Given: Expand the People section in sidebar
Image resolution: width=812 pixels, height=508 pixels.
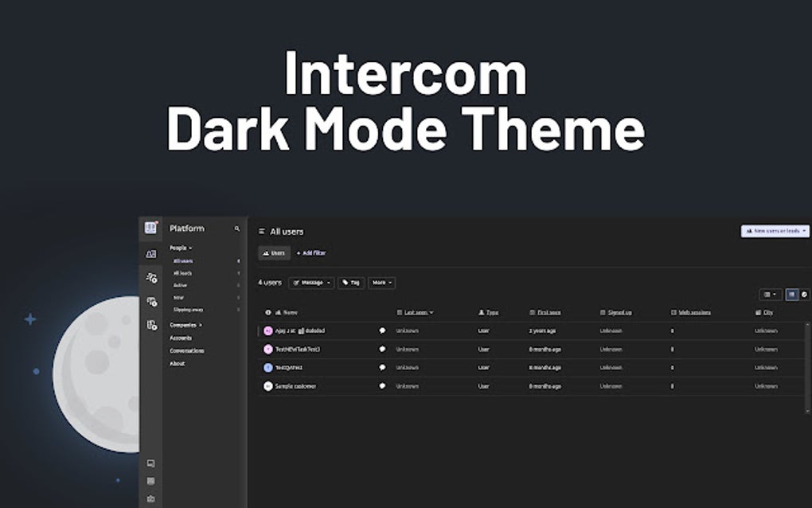Looking at the screenshot, I should 180,248.
